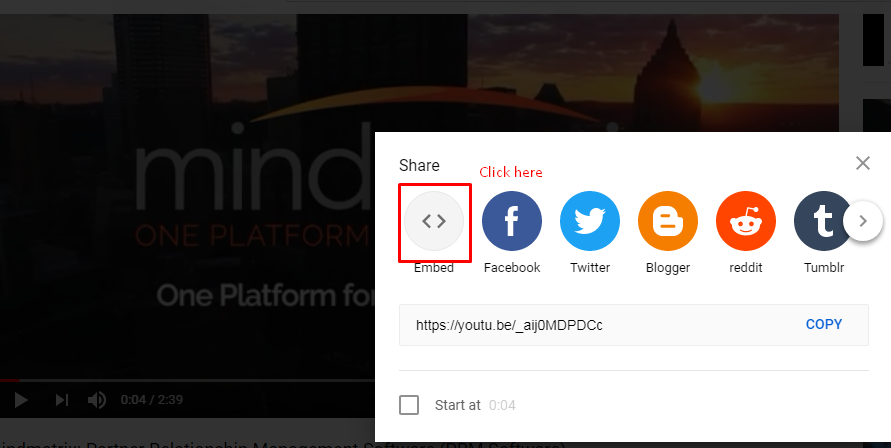Share the video on Twitter

click(590, 221)
